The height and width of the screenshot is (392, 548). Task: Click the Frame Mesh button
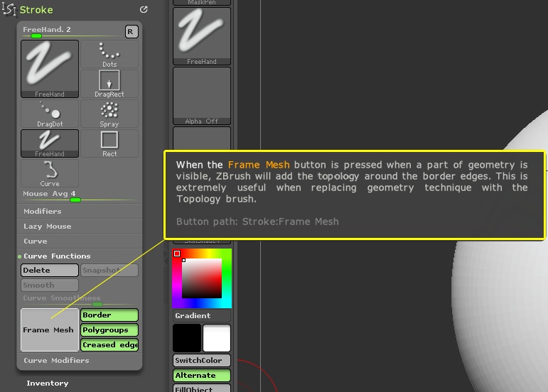click(x=50, y=330)
